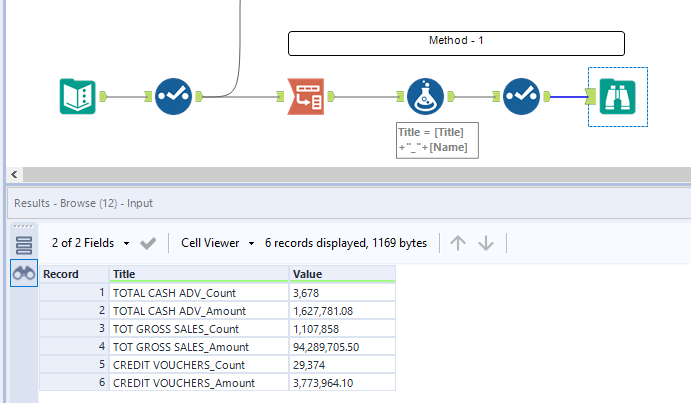Image resolution: width=691 pixels, height=403 pixels.
Task: Click the Record column header
Action: 73,274
